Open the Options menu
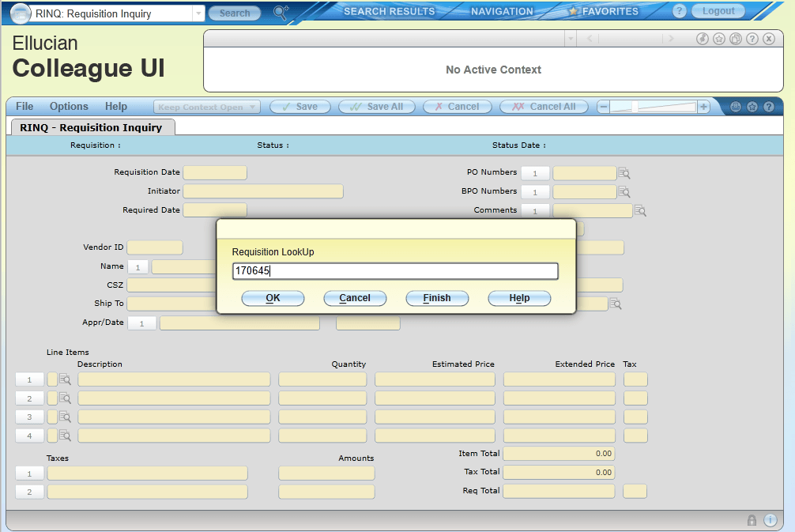This screenshot has height=532, width=795. tap(69, 107)
